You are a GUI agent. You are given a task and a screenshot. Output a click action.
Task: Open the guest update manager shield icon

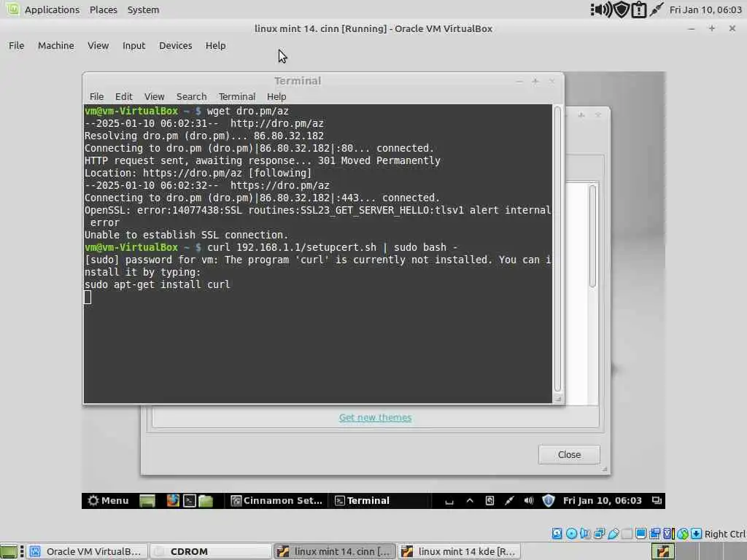click(x=549, y=500)
